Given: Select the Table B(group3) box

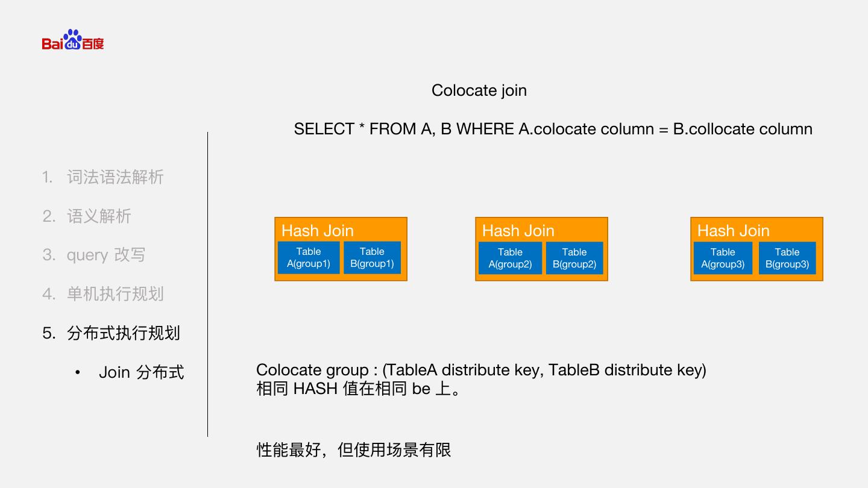Looking at the screenshot, I should point(787,258).
